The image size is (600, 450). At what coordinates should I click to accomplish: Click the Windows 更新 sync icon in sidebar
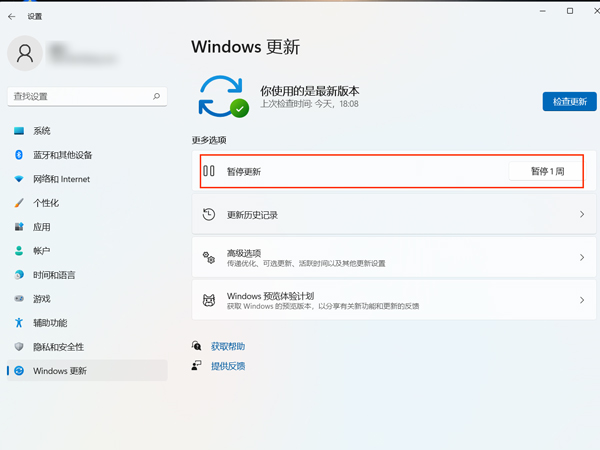point(19,370)
